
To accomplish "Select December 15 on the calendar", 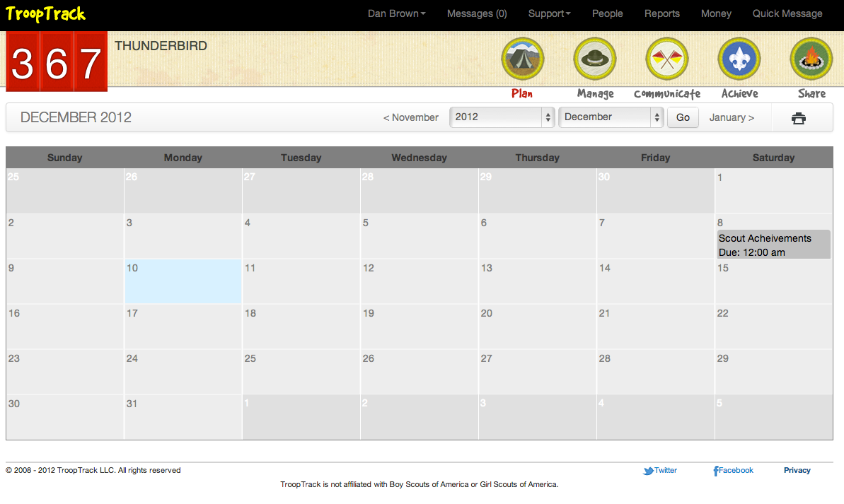I will pos(773,281).
